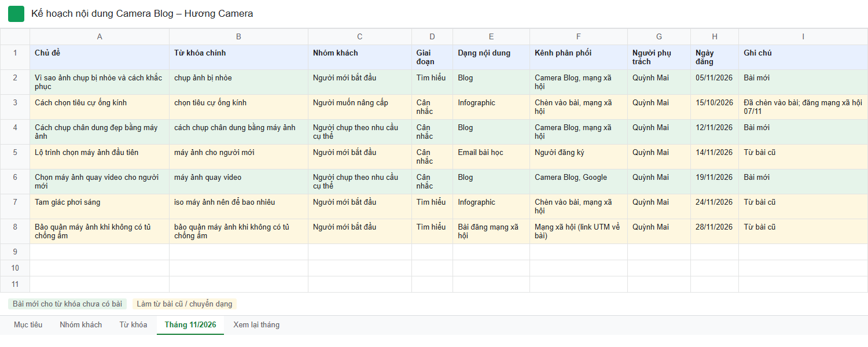This screenshot has width=868, height=347.
Task: Select cell máy ảnh cho người mới
Action: 239,157
